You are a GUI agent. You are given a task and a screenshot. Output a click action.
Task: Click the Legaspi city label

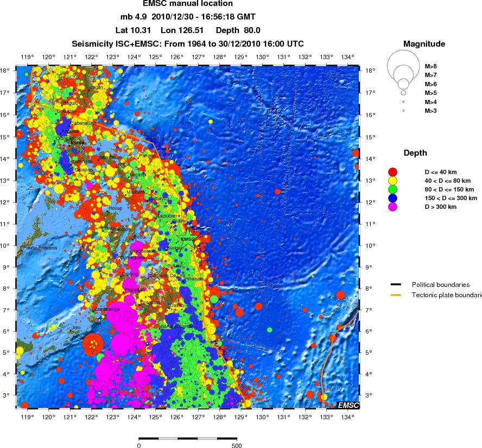point(138,175)
